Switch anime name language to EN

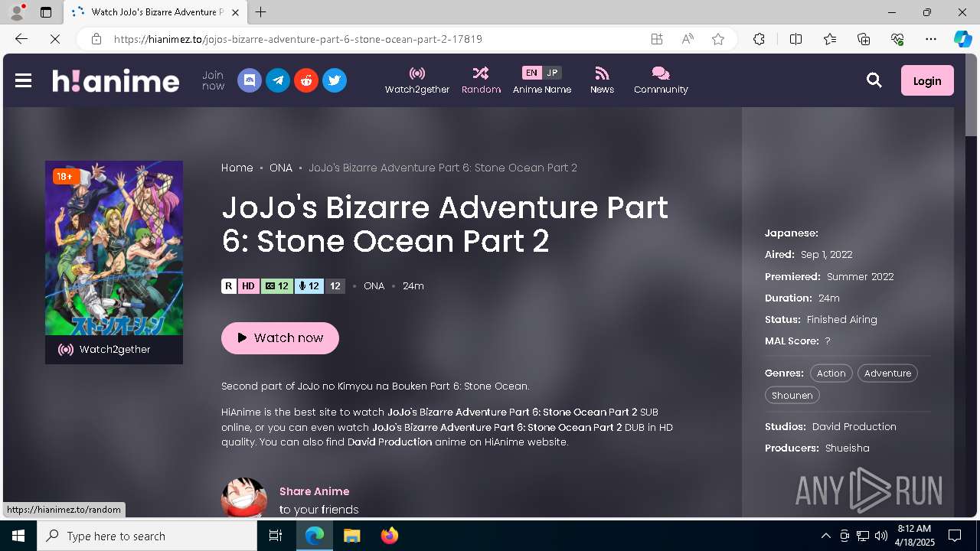[531, 73]
